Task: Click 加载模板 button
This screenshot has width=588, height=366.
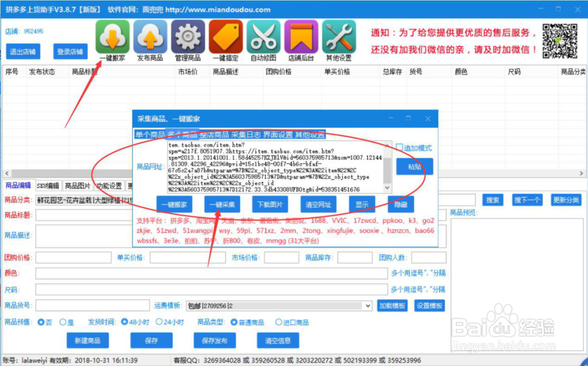Action: 392,305
